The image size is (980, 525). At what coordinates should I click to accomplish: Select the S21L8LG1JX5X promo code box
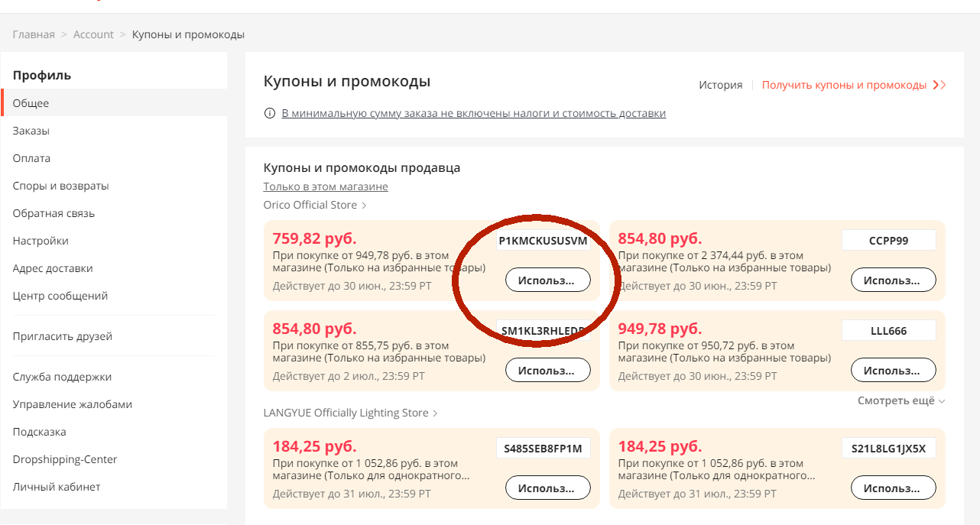[x=888, y=449]
